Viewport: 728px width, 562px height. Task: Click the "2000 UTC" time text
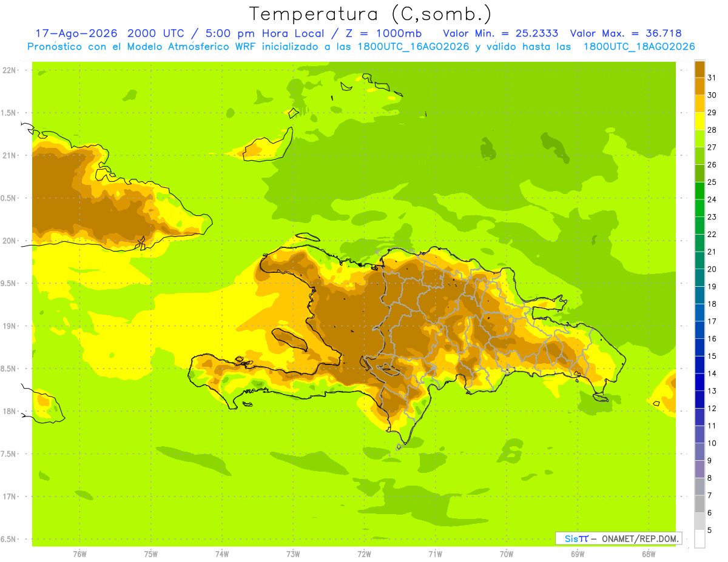(156, 33)
